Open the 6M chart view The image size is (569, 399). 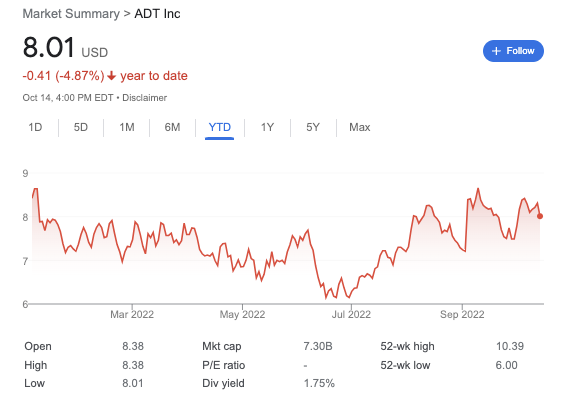coord(172,127)
